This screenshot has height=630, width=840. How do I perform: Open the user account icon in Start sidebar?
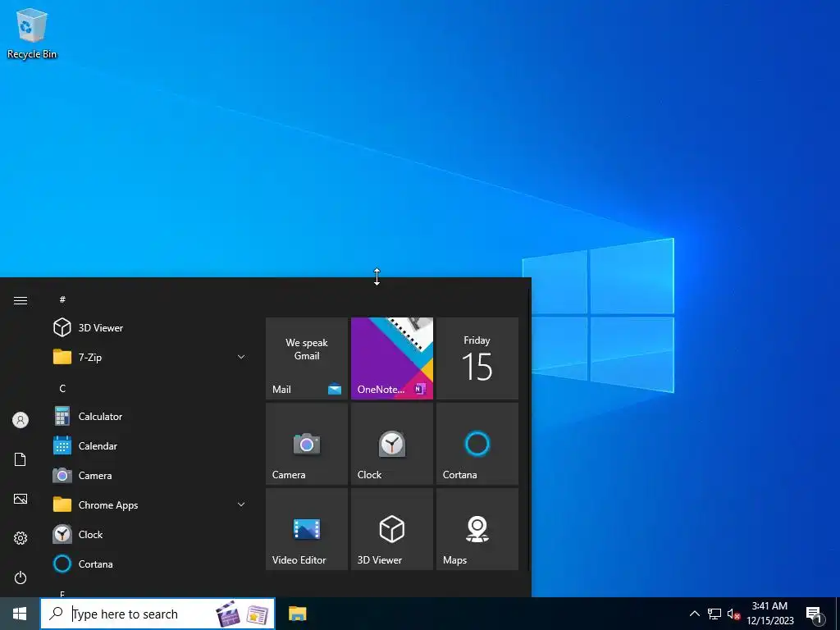pos(21,420)
